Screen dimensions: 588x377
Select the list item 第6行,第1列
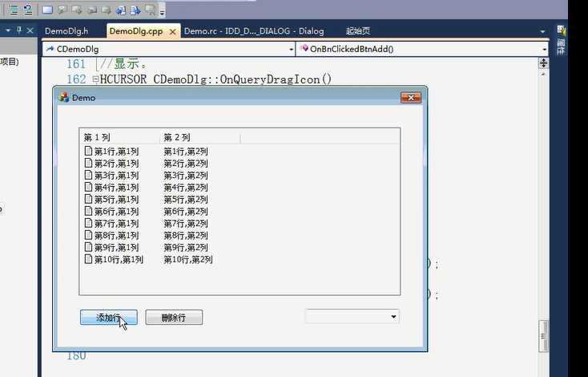click(x=116, y=212)
